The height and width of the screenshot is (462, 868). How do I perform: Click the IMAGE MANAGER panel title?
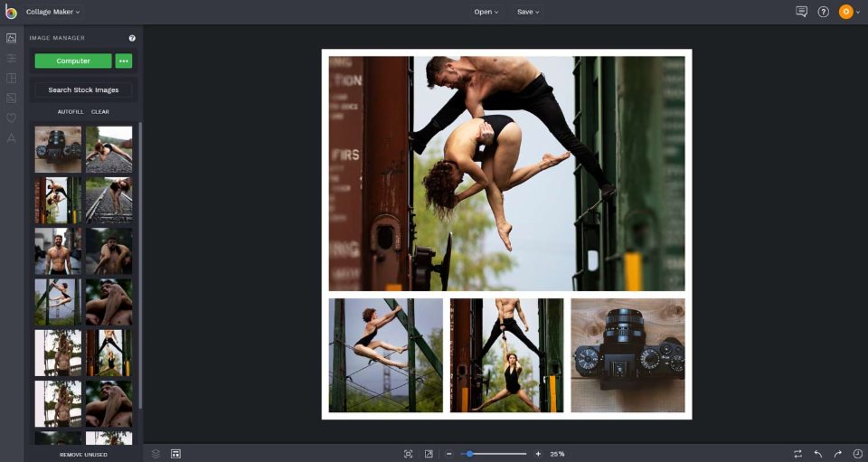pos(57,38)
